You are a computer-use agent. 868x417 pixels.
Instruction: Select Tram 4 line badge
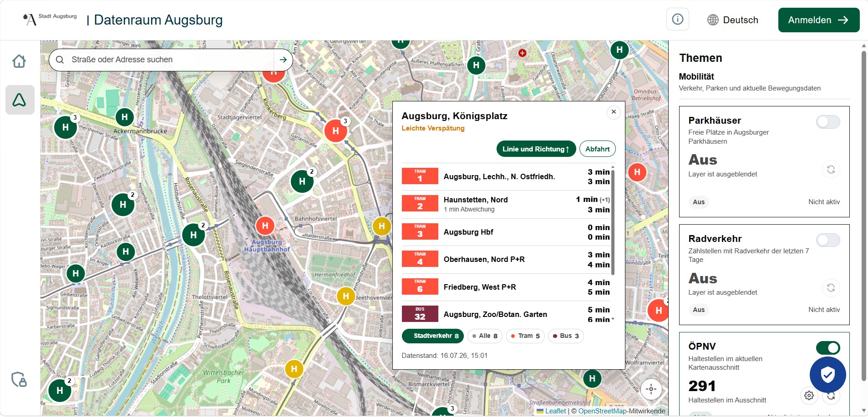click(x=420, y=259)
